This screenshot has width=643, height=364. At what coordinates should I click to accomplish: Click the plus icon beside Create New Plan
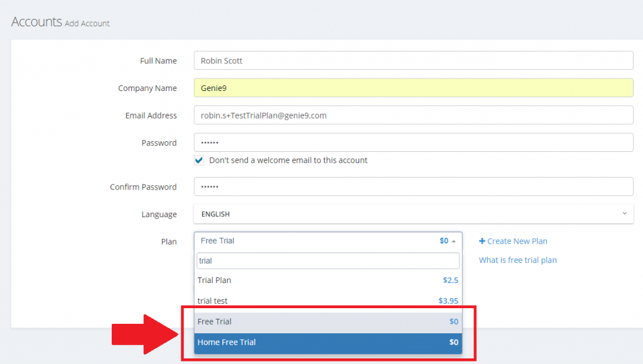click(x=482, y=241)
